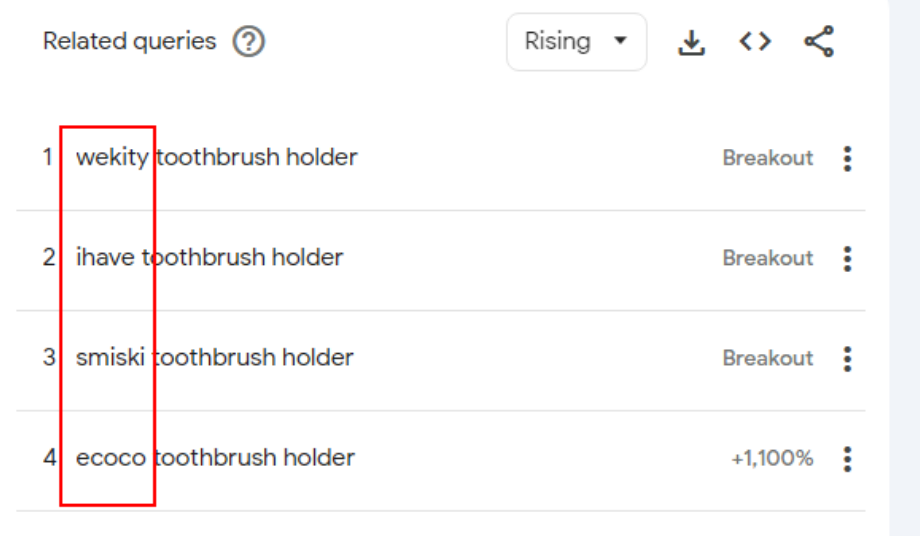Image resolution: width=920 pixels, height=536 pixels.
Task: Open help for Related queries
Action: pos(249,42)
